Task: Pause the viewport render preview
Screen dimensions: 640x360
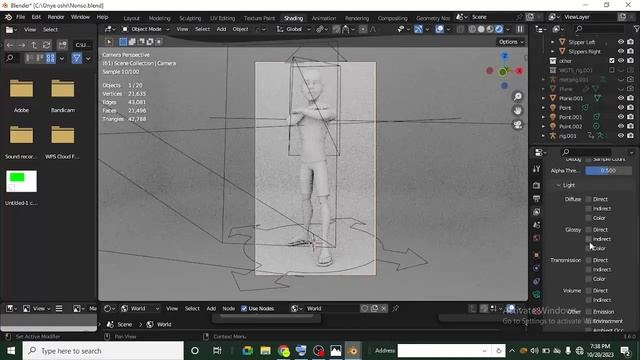Action: (x=520, y=29)
